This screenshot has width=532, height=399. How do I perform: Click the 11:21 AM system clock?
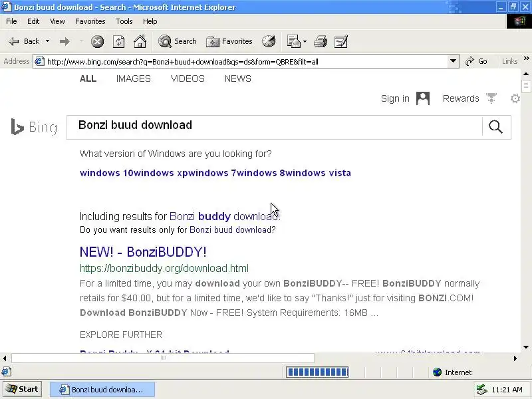pos(507,390)
